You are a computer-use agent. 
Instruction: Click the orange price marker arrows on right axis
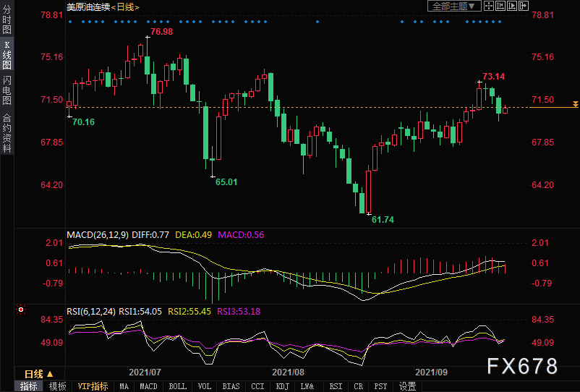[575, 104]
